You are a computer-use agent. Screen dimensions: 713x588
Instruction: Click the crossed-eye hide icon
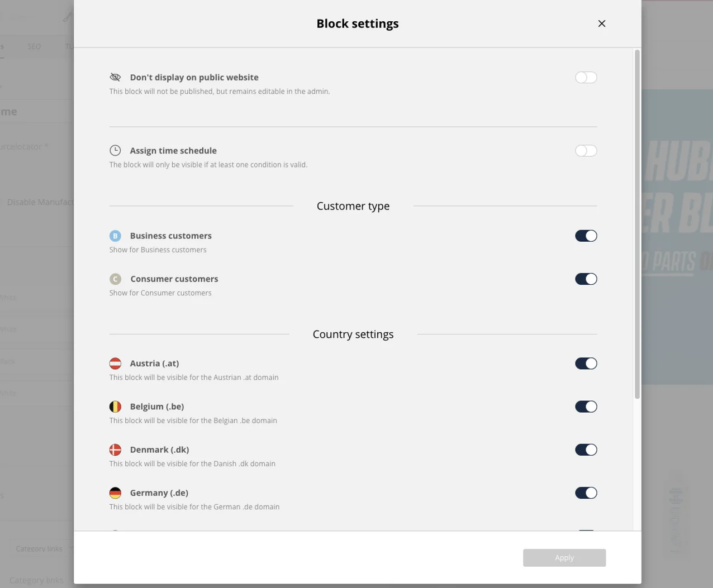click(115, 77)
